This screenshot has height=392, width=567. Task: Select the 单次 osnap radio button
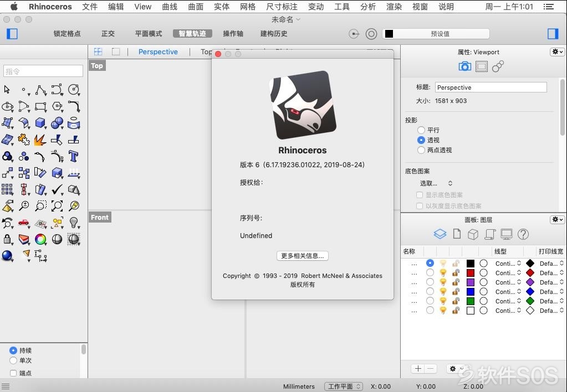pos(13,360)
